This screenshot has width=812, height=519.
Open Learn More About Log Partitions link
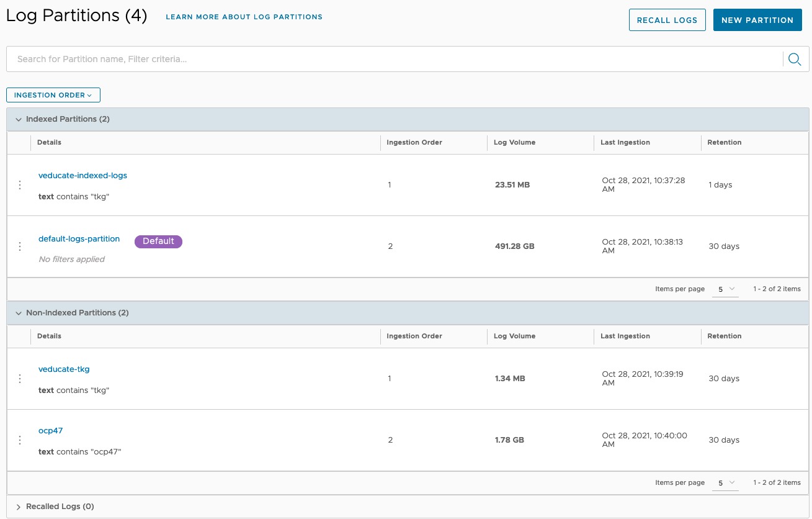pos(244,17)
